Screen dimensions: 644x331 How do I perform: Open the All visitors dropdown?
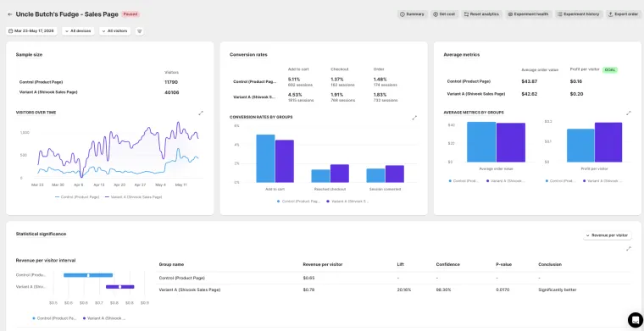tap(114, 31)
